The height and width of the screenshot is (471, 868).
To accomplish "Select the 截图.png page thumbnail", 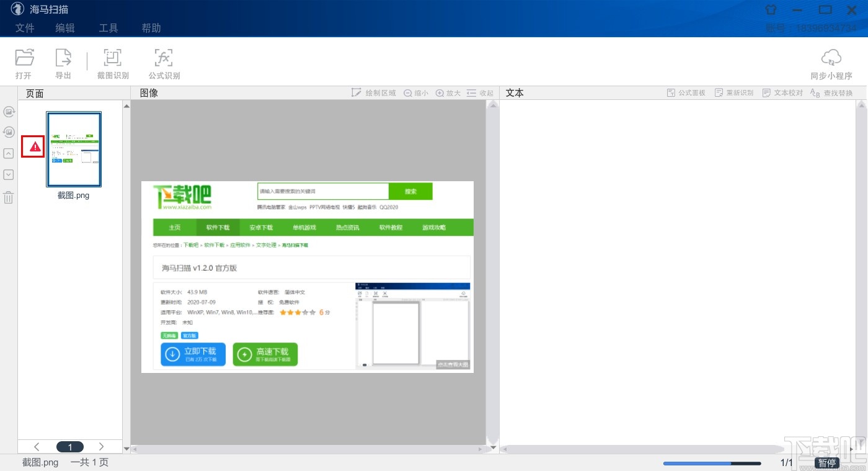I will tap(74, 150).
